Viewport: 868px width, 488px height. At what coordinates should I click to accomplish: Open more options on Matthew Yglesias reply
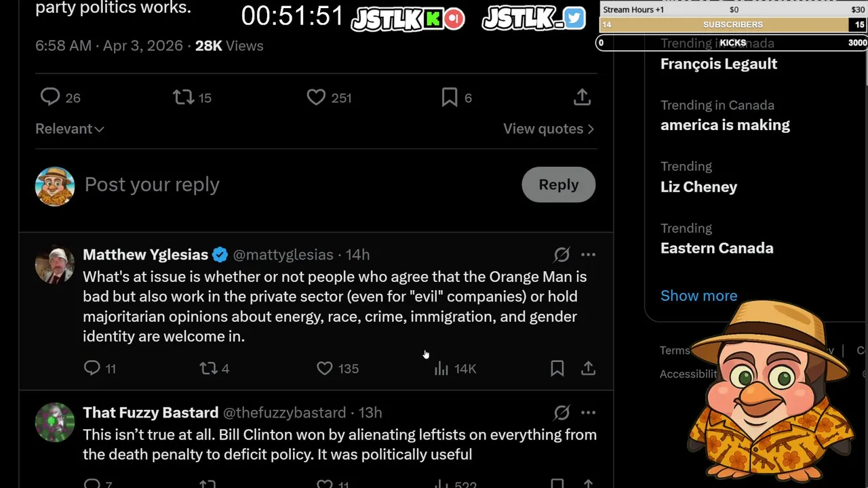[588, 255]
